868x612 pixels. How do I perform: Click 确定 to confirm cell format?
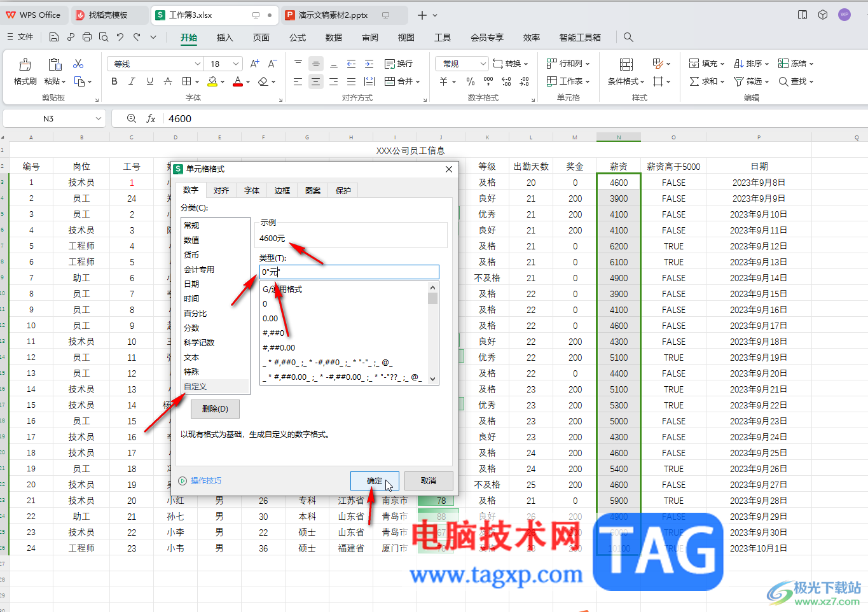375,481
